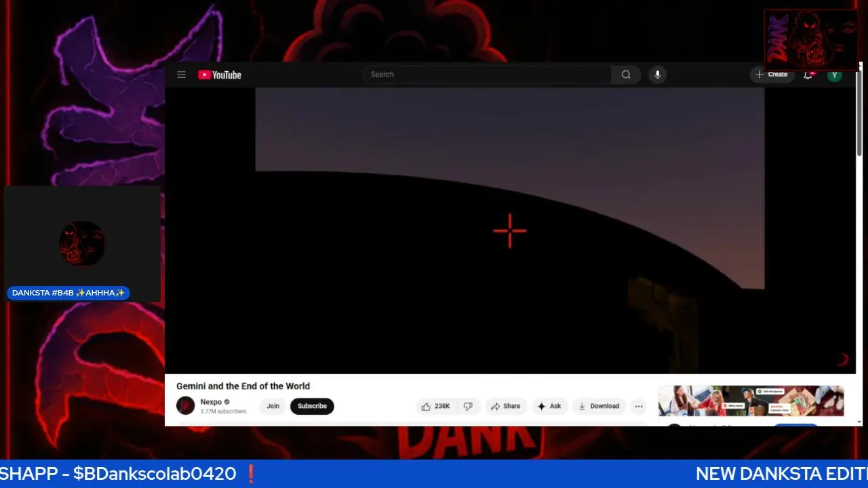This screenshot has width=868, height=488.
Task: Share the video
Action: [505, 406]
